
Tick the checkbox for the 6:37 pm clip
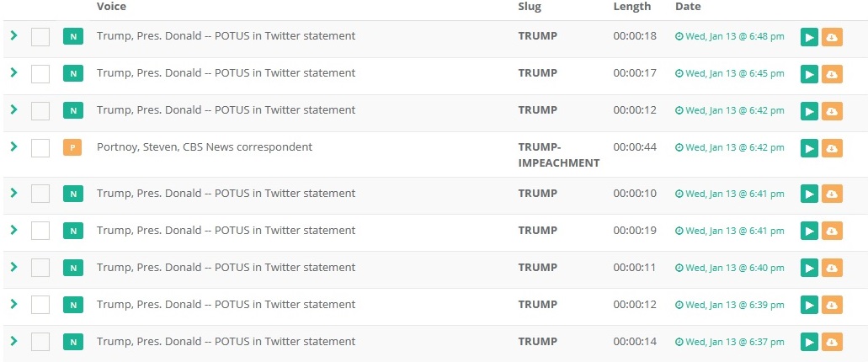coord(40,342)
